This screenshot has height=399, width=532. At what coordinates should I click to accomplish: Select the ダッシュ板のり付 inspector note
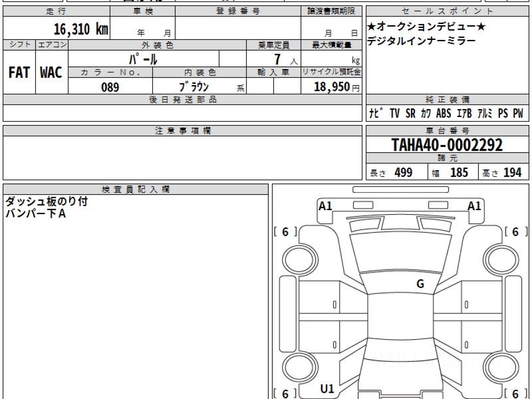[x=47, y=202]
